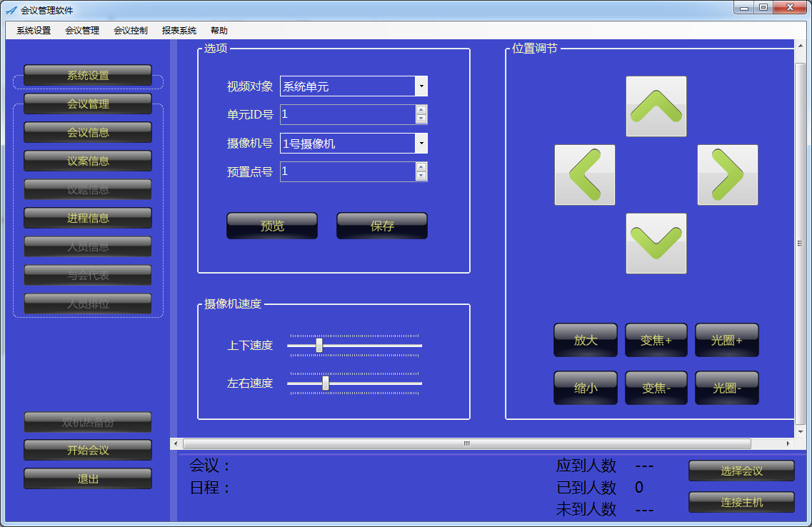Click the 保存 save button

click(x=382, y=226)
